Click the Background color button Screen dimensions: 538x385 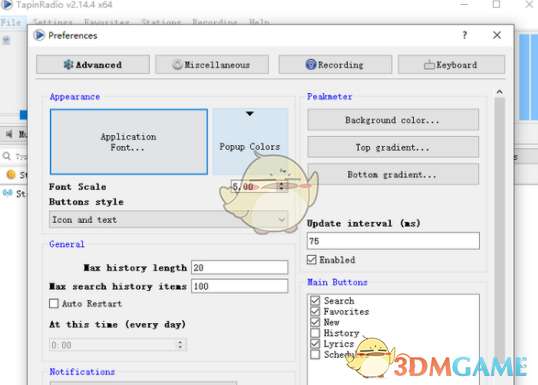click(x=393, y=120)
